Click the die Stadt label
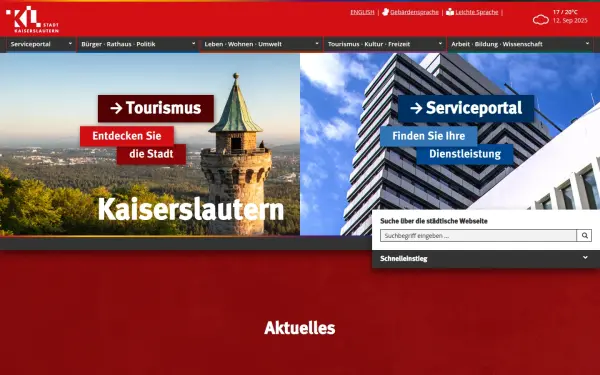 click(x=151, y=154)
